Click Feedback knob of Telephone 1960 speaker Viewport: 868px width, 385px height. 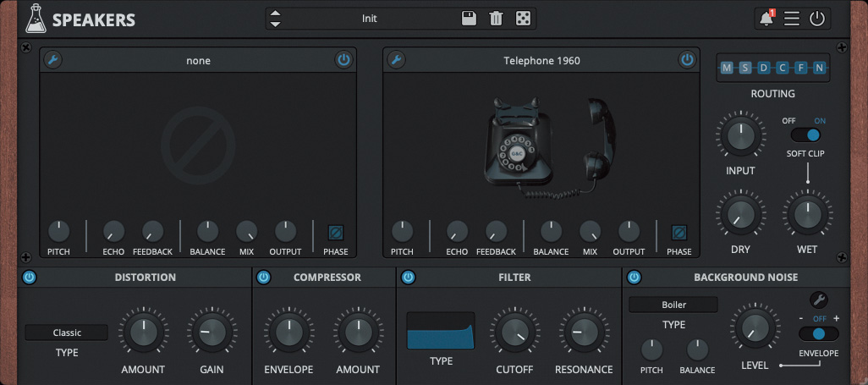coord(496,232)
